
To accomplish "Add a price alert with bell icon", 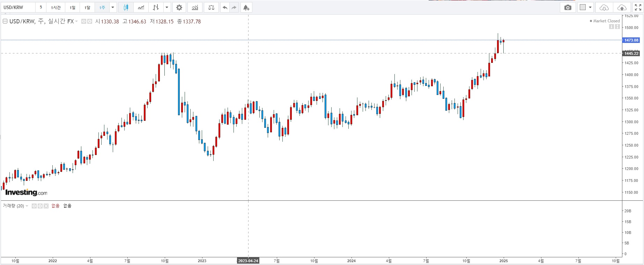I will coord(246,7).
